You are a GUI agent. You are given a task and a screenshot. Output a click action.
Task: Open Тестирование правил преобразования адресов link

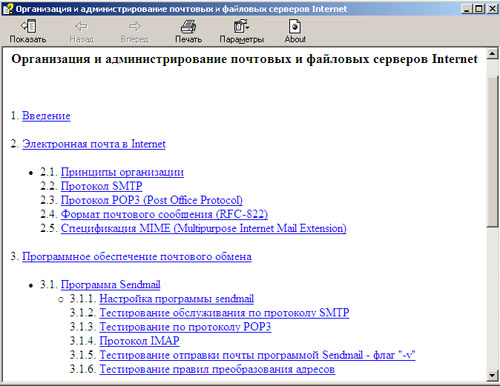(217, 369)
